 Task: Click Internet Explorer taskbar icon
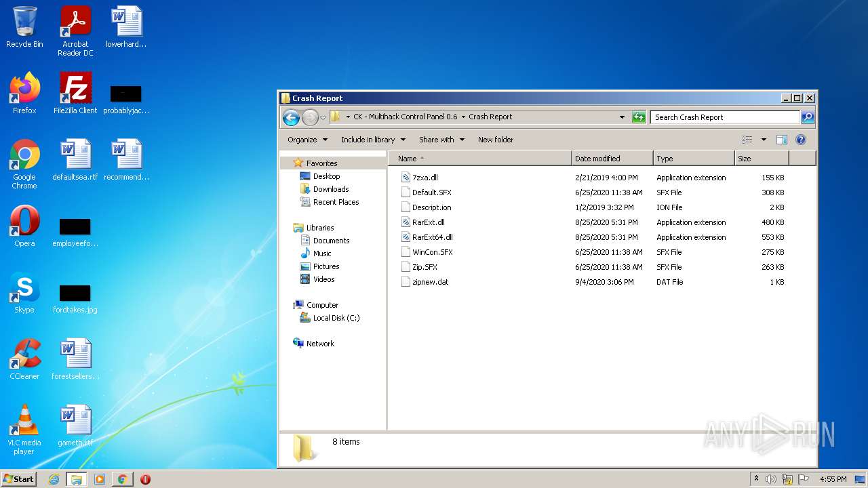coord(54,479)
